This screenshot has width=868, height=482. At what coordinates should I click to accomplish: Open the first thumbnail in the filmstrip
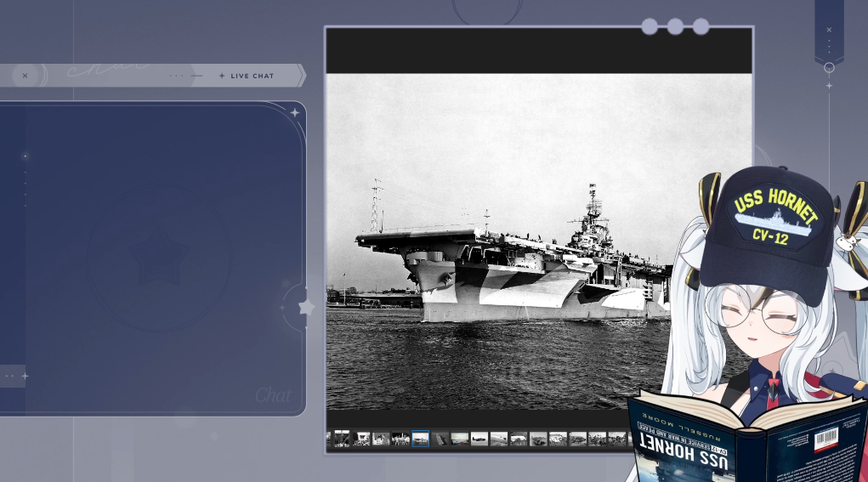[x=342, y=439]
